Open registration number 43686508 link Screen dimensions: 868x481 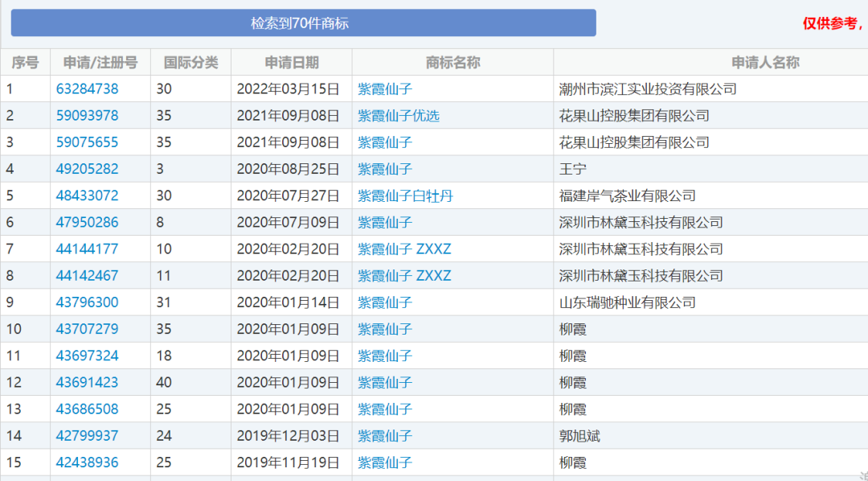(x=87, y=409)
